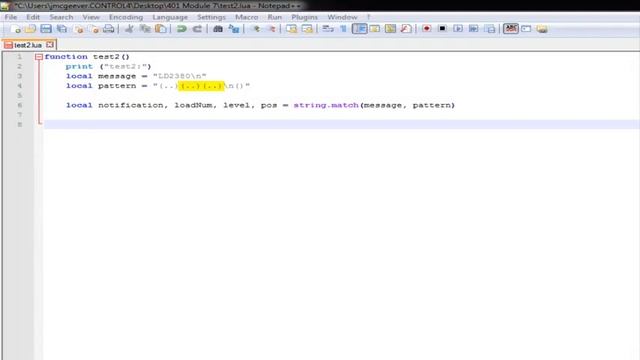Open the Window menu
The height and width of the screenshot is (360, 640).
click(342, 17)
